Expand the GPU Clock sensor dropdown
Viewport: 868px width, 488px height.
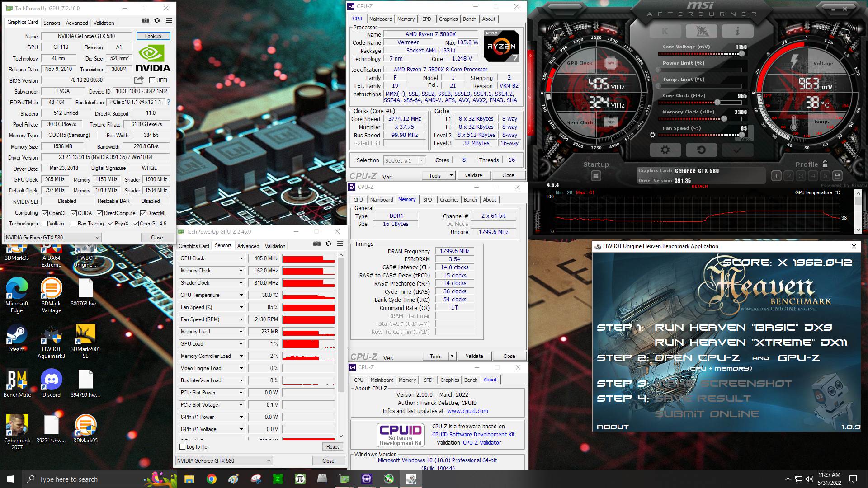(x=241, y=258)
